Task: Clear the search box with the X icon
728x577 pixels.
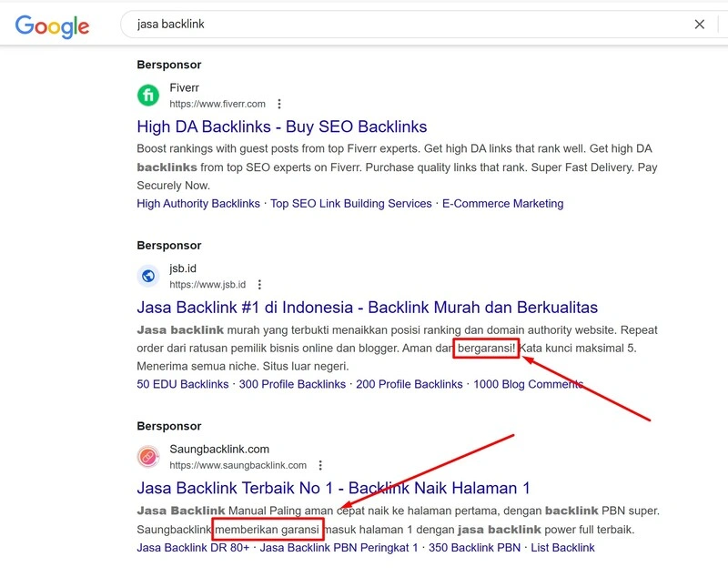Action: click(699, 25)
